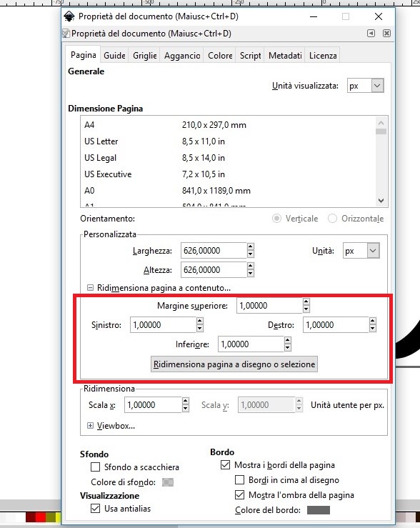This screenshot has height=528, width=420.
Task: Decrease the Sinistro margin with the down arrow
Action: (x=200, y=329)
